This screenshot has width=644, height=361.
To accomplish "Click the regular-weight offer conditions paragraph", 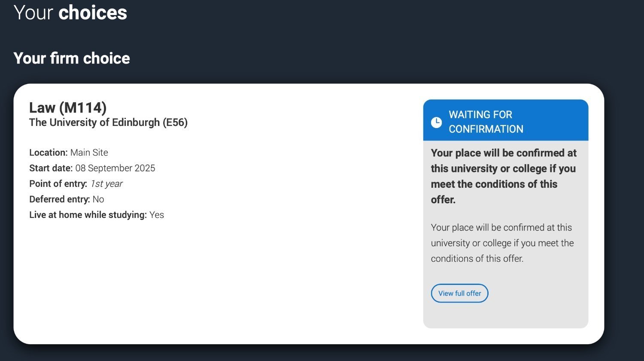I will click(502, 243).
